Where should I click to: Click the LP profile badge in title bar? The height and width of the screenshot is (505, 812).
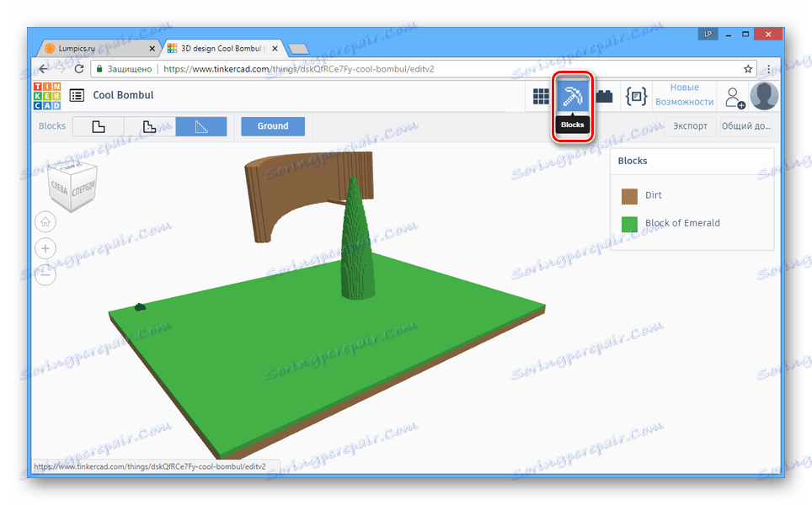pyautogui.click(x=708, y=35)
